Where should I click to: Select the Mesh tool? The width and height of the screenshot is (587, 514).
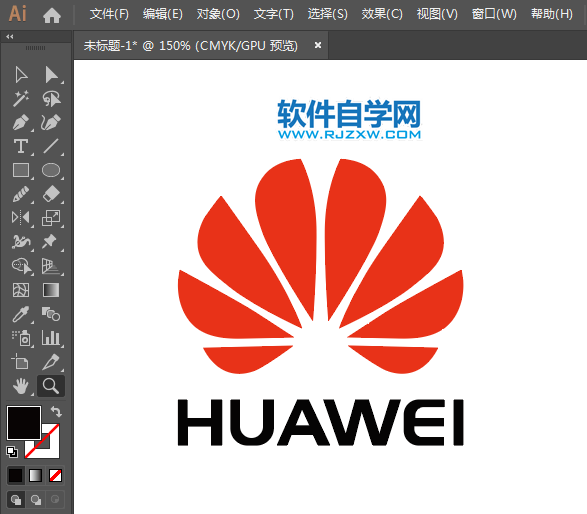click(21, 290)
